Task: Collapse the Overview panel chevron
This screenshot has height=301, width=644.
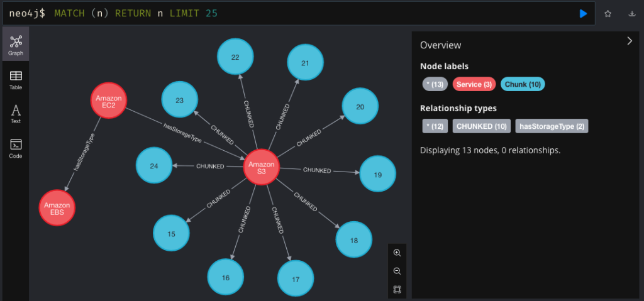Action: pyautogui.click(x=630, y=41)
